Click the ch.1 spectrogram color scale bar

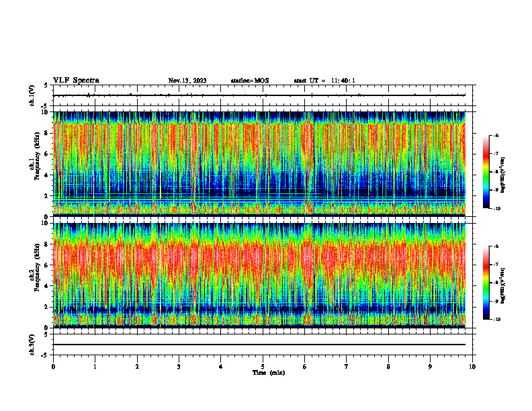(x=486, y=172)
